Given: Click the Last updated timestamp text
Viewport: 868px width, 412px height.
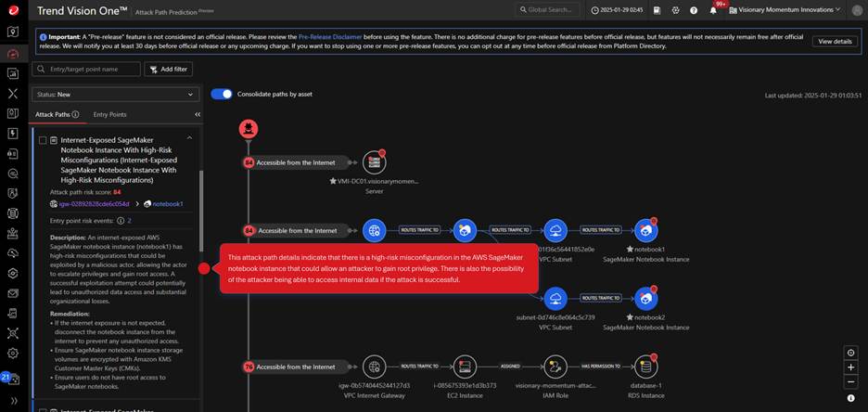Looking at the screenshot, I should coord(813,96).
